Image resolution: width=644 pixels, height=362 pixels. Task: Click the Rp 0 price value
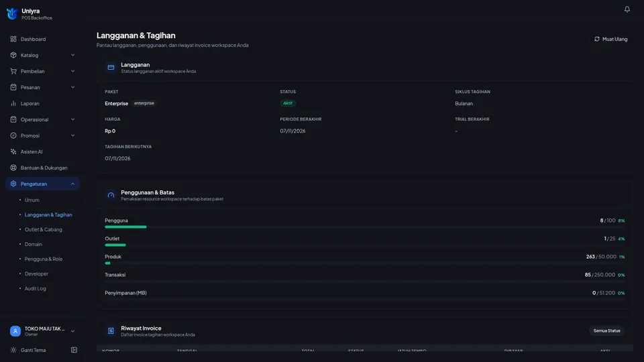pyautogui.click(x=110, y=131)
